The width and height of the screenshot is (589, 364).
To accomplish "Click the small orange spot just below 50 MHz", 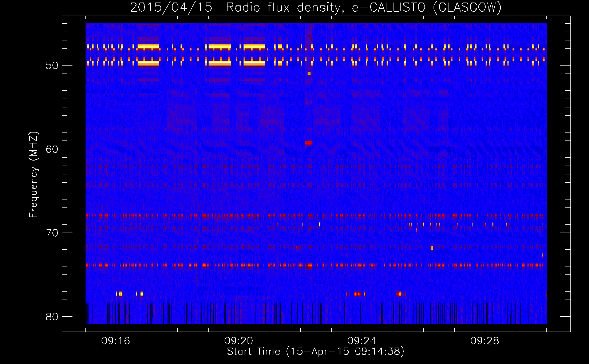I will [309, 73].
